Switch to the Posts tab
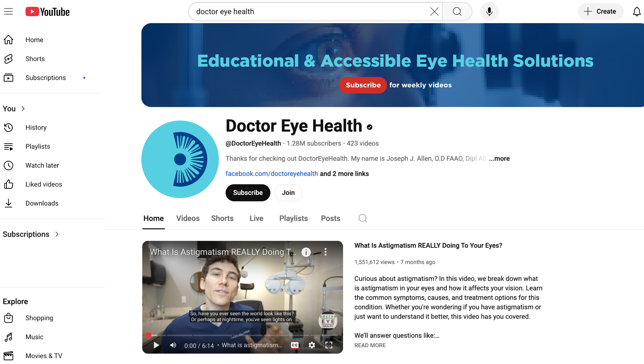Viewport: 644px width, 364px height. tap(331, 218)
